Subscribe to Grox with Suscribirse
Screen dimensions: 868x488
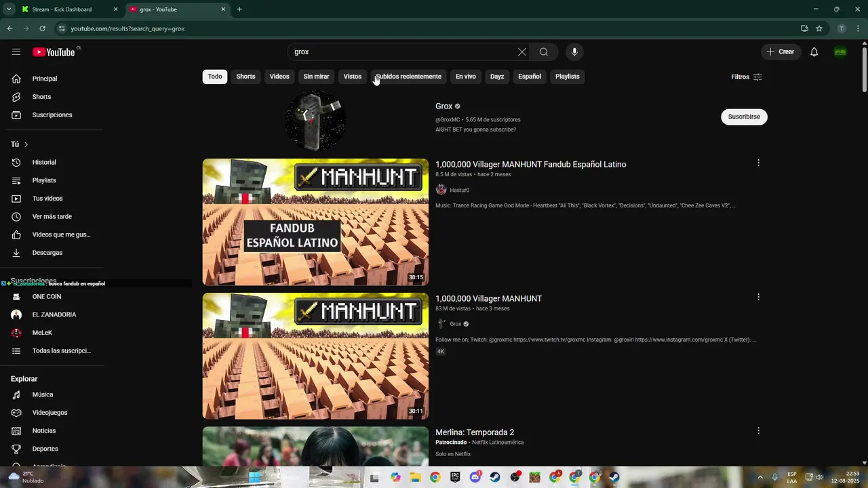click(744, 117)
